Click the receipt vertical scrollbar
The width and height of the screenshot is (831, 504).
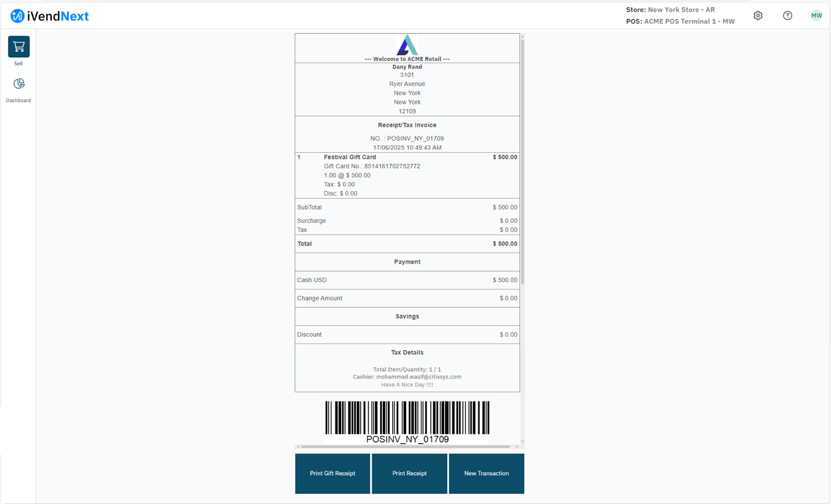pos(522,161)
